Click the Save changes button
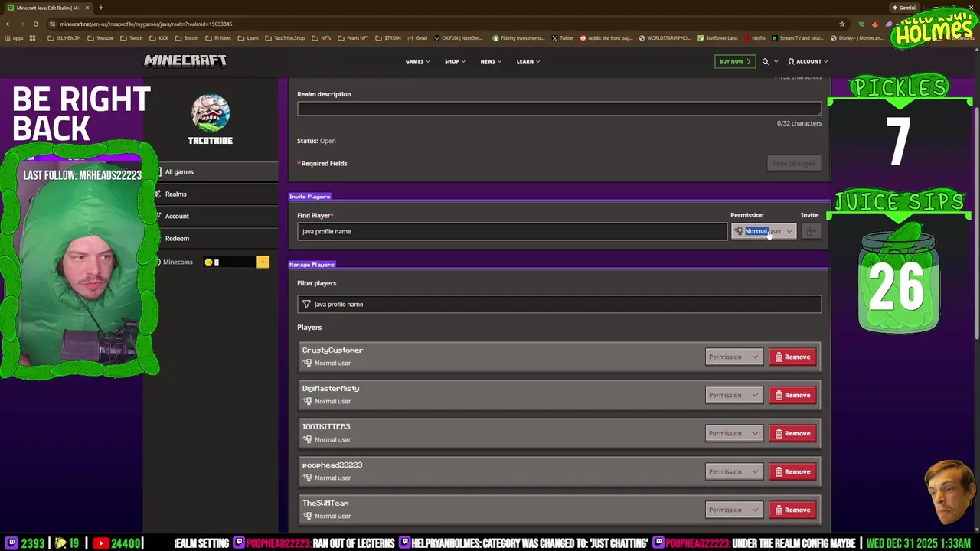980x551 pixels. click(794, 163)
